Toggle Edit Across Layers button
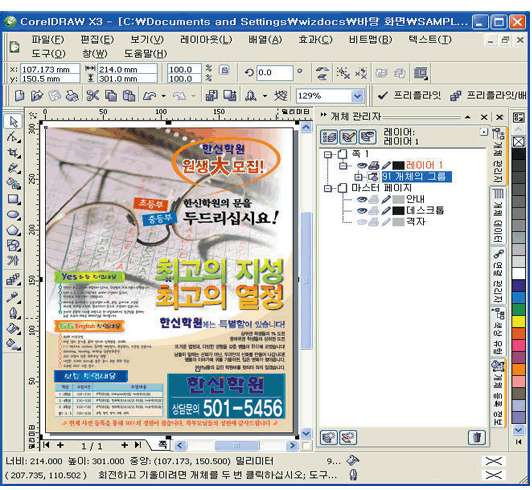Image resolution: width=532 pixels, height=490 pixels. click(x=348, y=136)
